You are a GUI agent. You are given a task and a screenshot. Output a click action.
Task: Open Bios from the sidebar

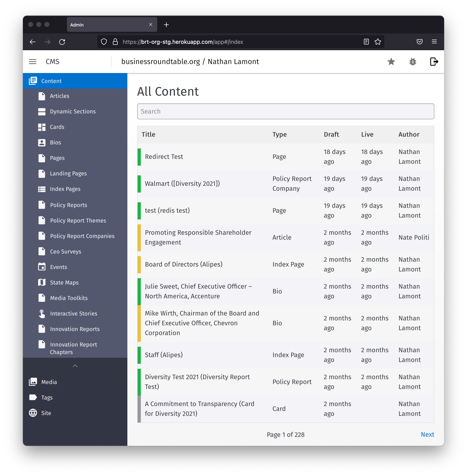pyautogui.click(x=56, y=142)
